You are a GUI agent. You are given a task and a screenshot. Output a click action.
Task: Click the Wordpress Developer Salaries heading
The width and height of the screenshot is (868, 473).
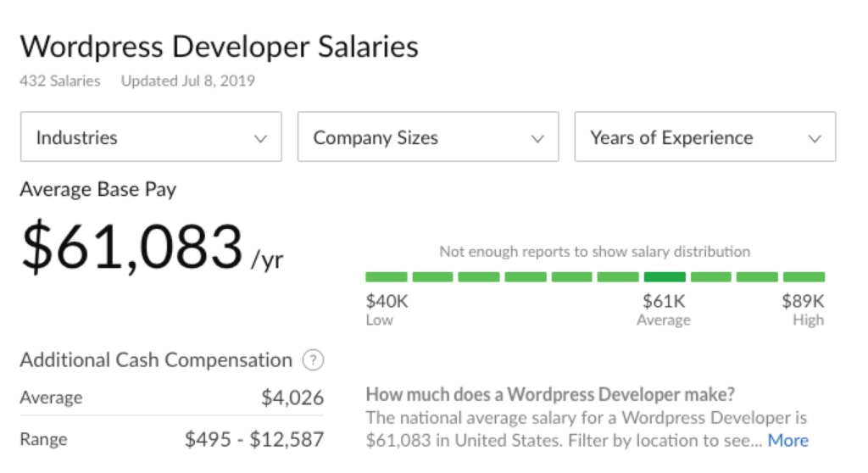tap(220, 47)
